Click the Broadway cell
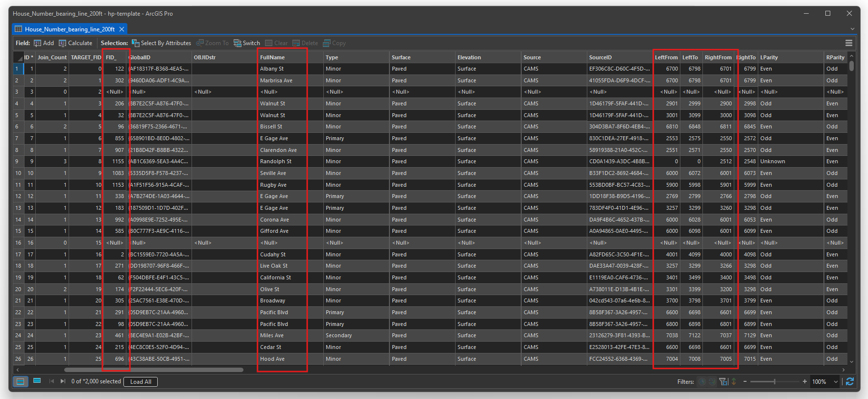 [x=290, y=300]
